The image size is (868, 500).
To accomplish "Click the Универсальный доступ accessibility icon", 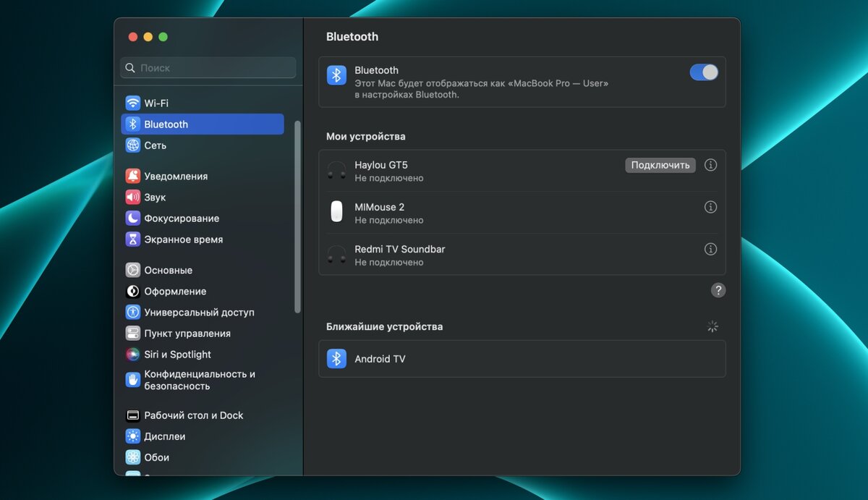I will tap(132, 312).
